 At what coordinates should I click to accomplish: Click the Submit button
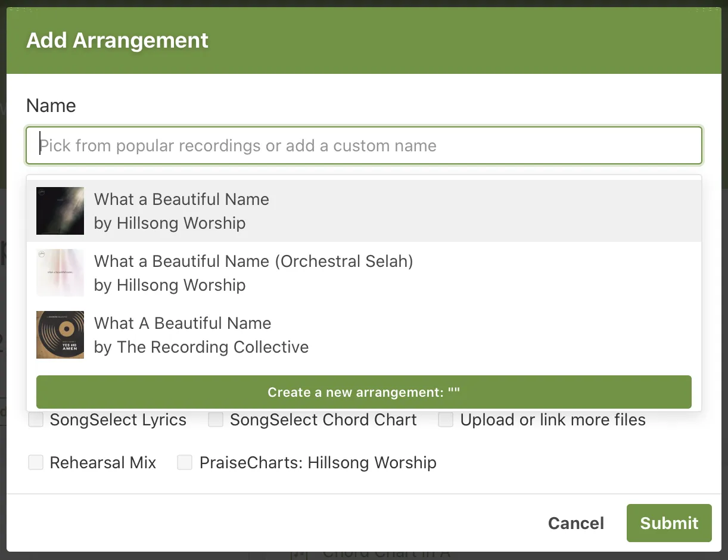(668, 523)
